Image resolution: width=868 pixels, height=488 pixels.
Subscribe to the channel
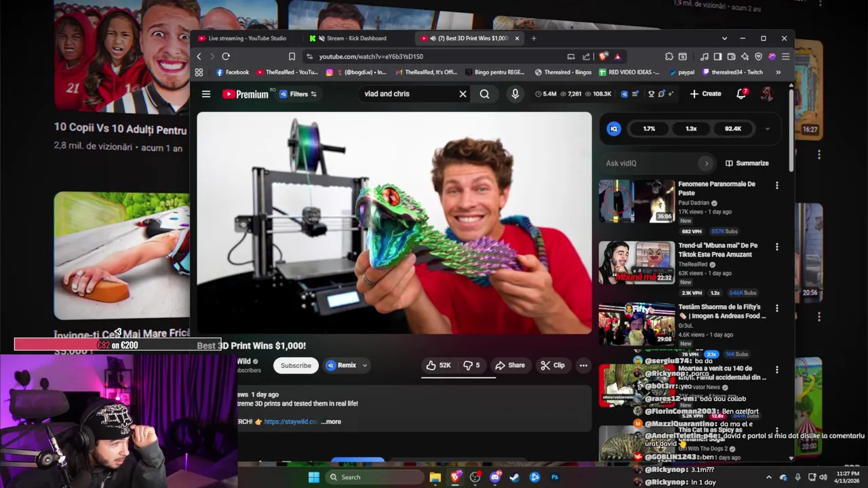(296, 365)
